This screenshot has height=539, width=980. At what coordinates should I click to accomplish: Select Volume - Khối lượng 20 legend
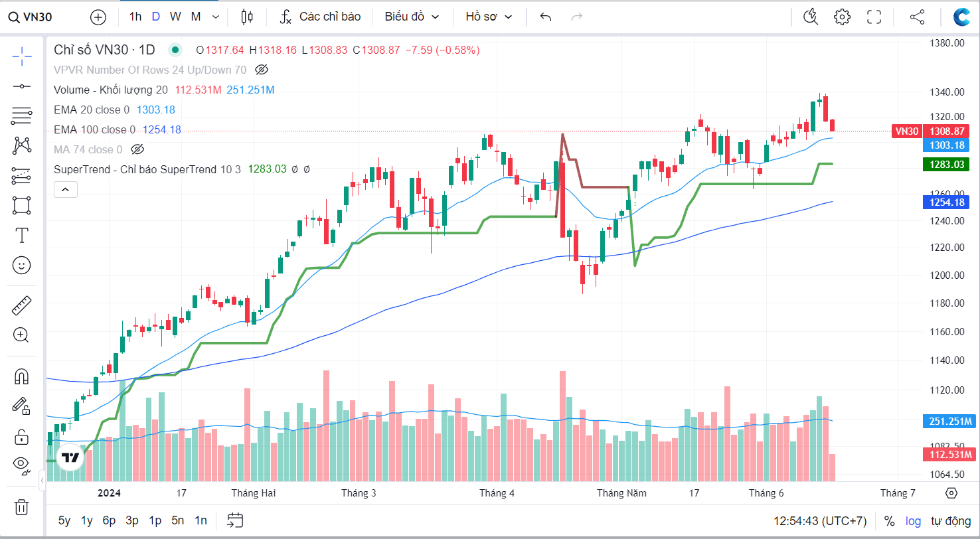pos(111,90)
